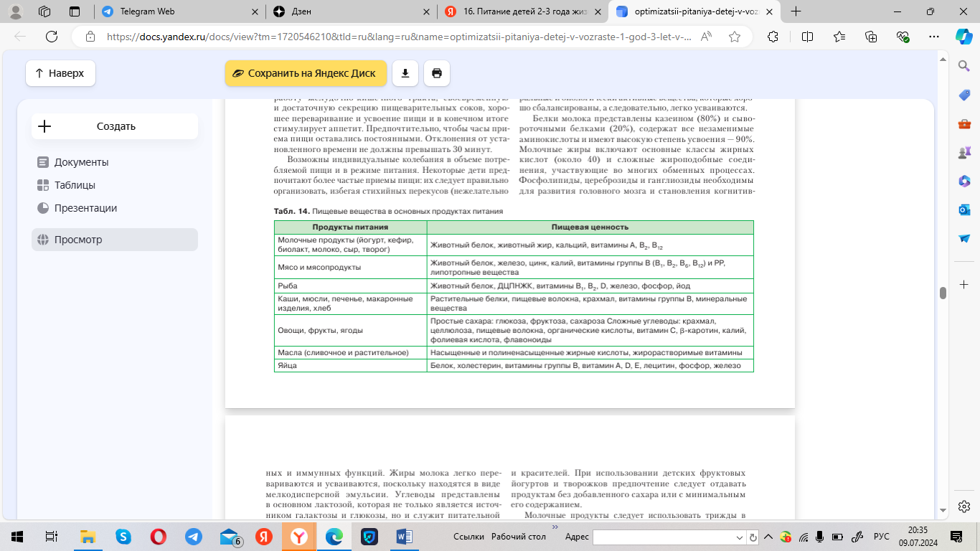This screenshot has width=980, height=551.
Task: Open Microsoft 365 in the Edge sidebar
Action: tap(964, 181)
